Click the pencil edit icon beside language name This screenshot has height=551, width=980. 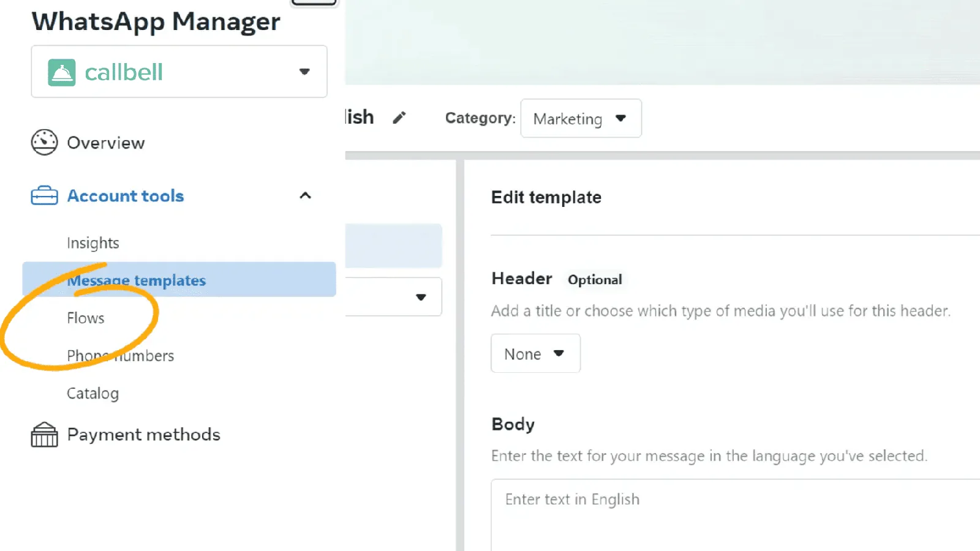pyautogui.click(x=399, y=118)
